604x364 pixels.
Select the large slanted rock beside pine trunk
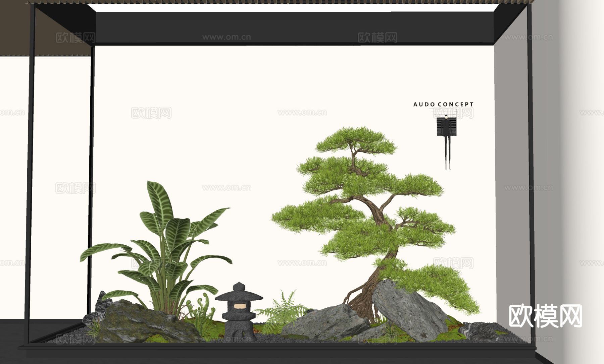[409, 310]
